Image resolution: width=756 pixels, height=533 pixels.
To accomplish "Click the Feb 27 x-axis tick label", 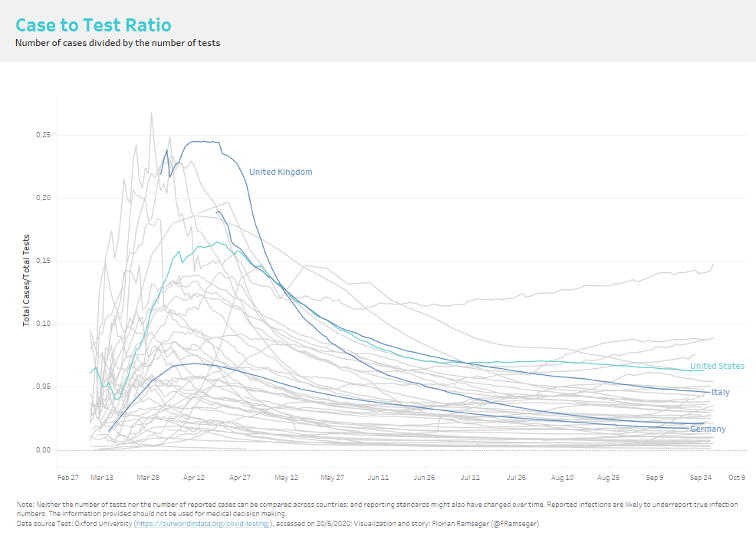I will click(67, 477).
